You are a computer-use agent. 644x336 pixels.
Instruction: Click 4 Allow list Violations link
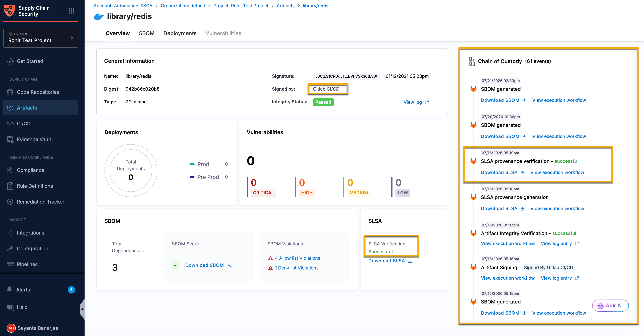pyautogui.click(x=297, y=258)
